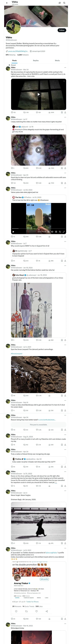Open settings gear on the ice cream video
The width and height of the screenshot is (72, 644).
click(x=56, y=232)
